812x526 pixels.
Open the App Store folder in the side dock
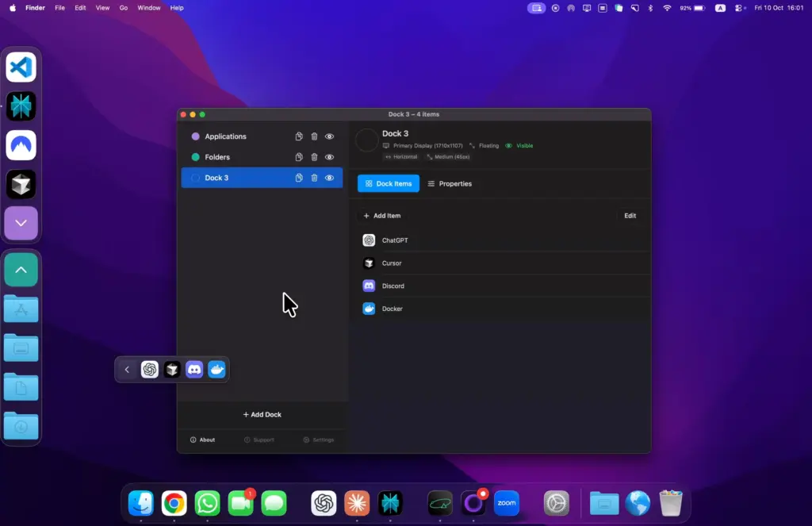tap(21, 309)
